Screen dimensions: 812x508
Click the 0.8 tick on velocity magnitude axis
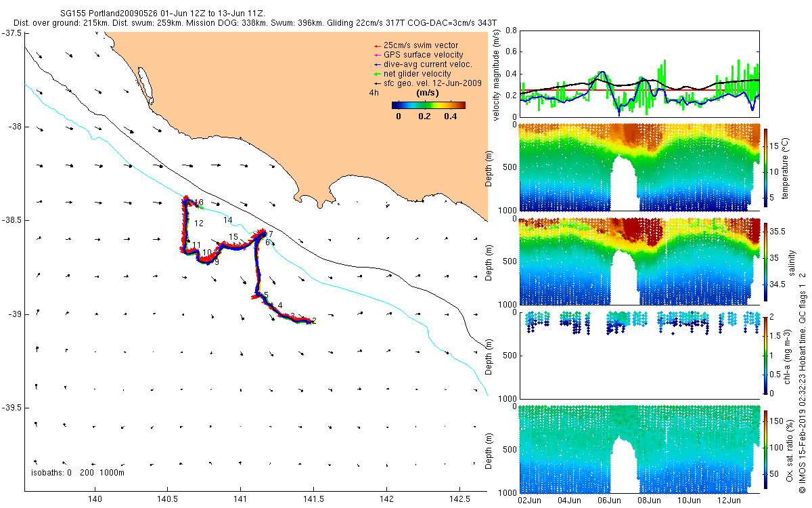[510, 30]
